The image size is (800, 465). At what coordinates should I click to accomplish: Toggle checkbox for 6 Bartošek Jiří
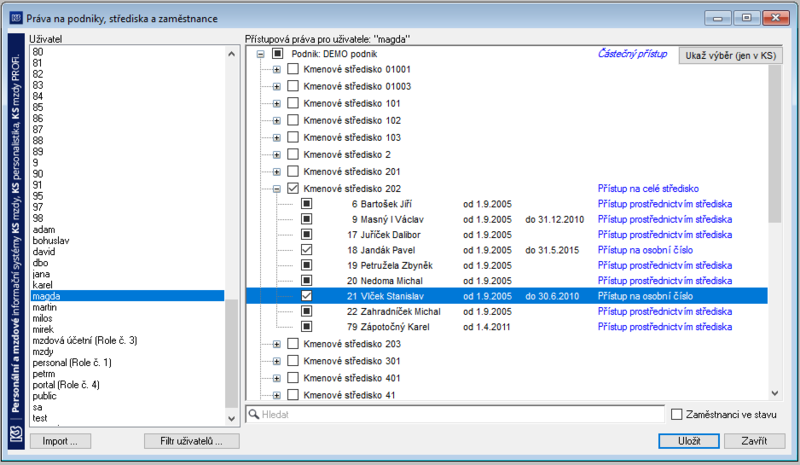(x=306, y=204)
